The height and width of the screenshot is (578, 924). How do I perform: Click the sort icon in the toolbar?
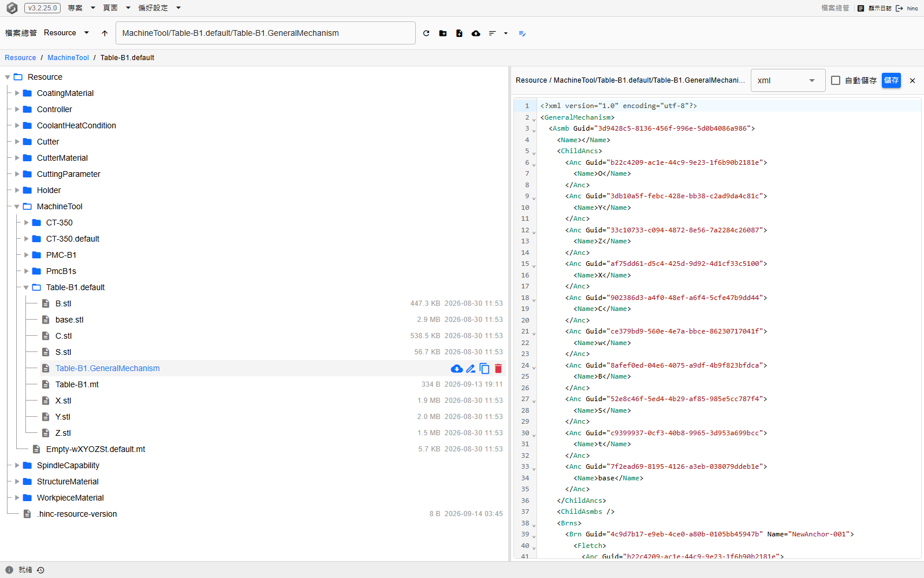pos(492,34)
